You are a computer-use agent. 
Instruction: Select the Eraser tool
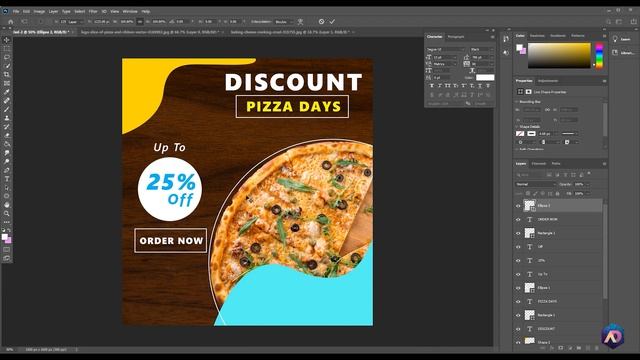(x=7, y=135)
